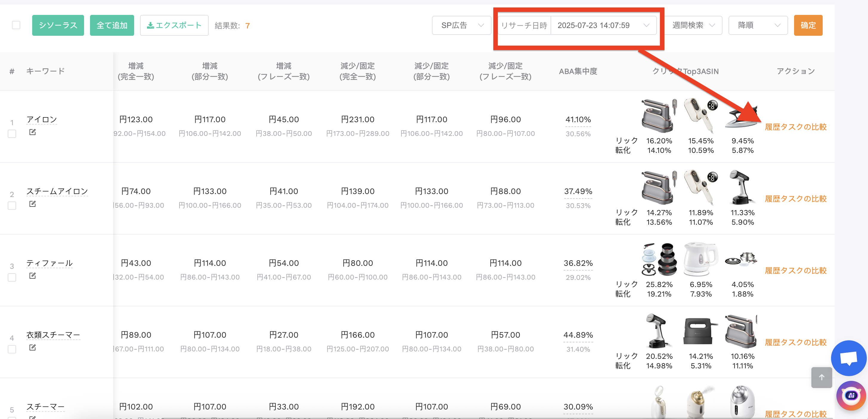Click the アイロン keyword link

42,120
